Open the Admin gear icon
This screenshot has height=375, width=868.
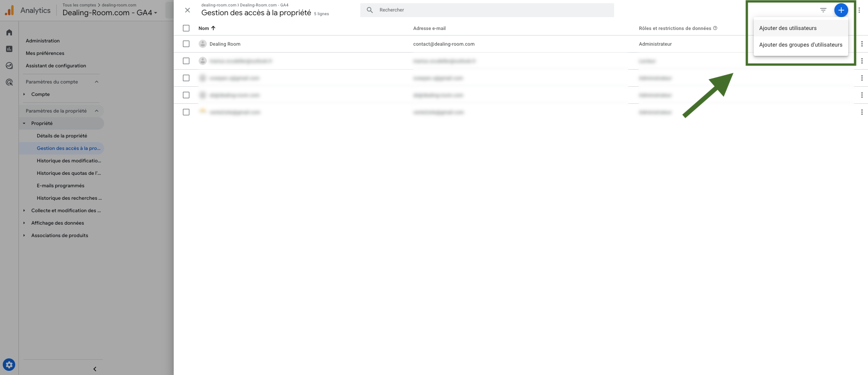(x=9, y=365)
